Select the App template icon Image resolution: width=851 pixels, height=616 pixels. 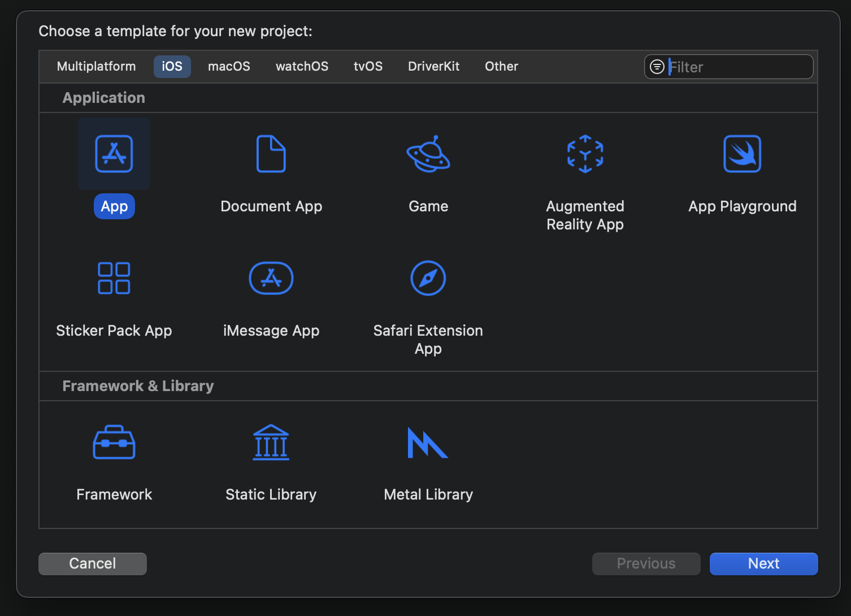[114, 154]
